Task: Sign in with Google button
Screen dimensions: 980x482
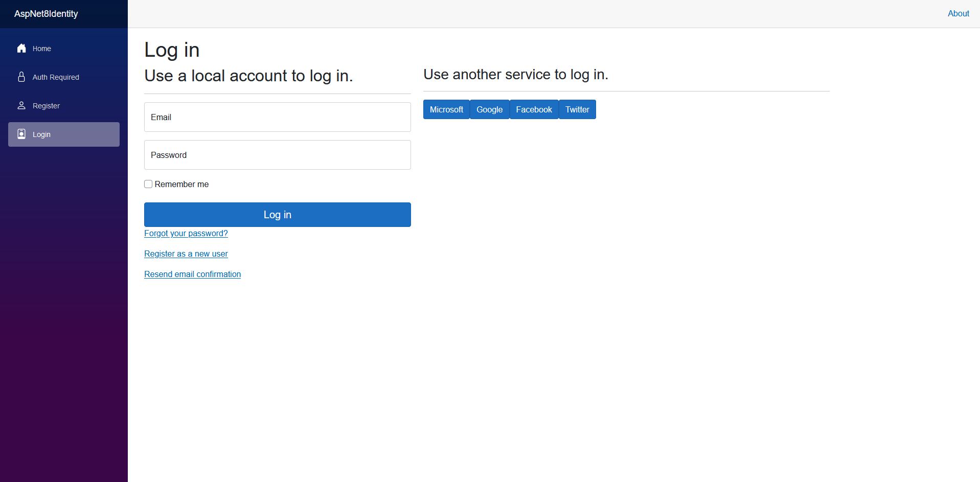Action: pyautogui.click(x=489, y=109)
